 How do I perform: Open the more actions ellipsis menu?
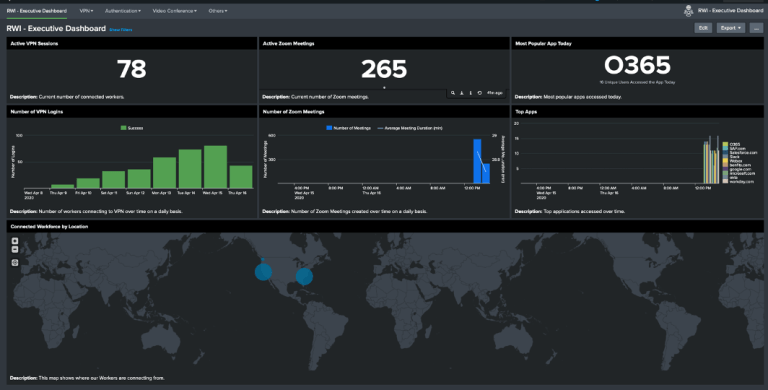(x=756, y=28)
